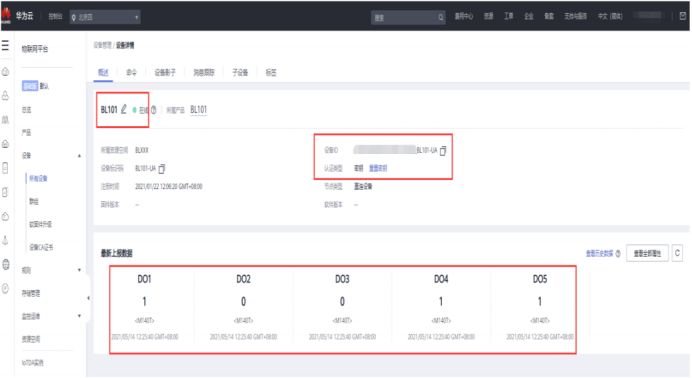The width and height of the screenshot is (692, 378).
Task: Open the 费用中心 billing center menu
Action: 464,16
